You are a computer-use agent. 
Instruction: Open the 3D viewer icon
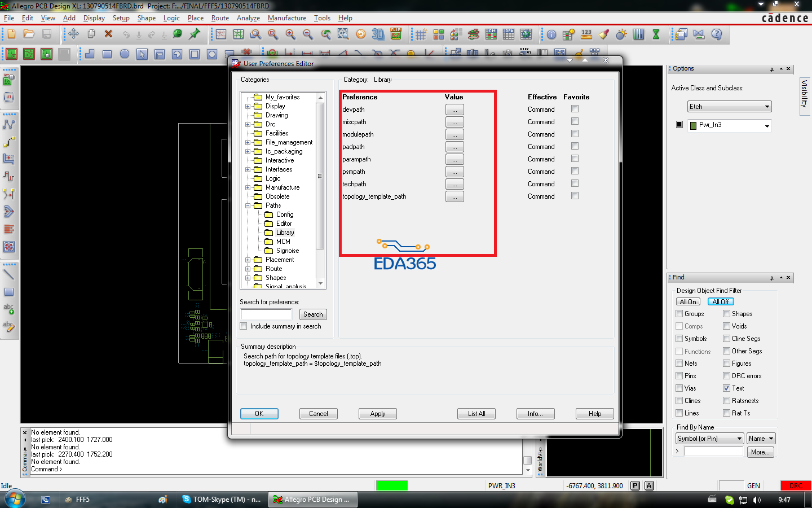pyautogui.click(x=378, y=34)
